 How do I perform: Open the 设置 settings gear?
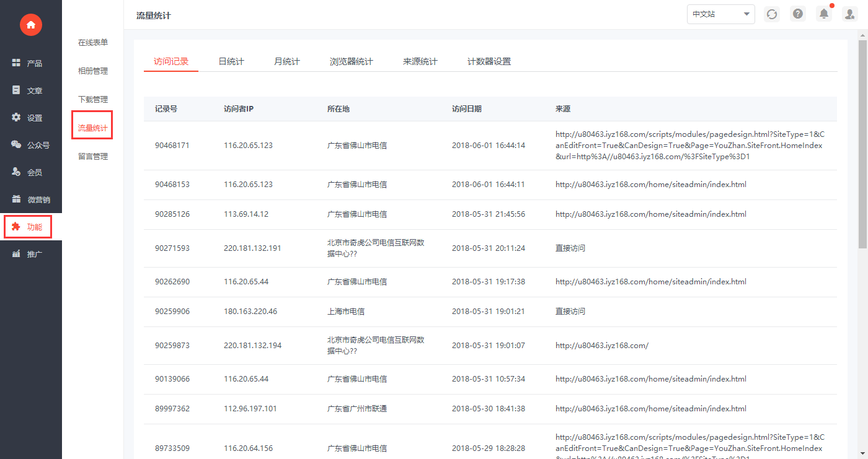16,117
